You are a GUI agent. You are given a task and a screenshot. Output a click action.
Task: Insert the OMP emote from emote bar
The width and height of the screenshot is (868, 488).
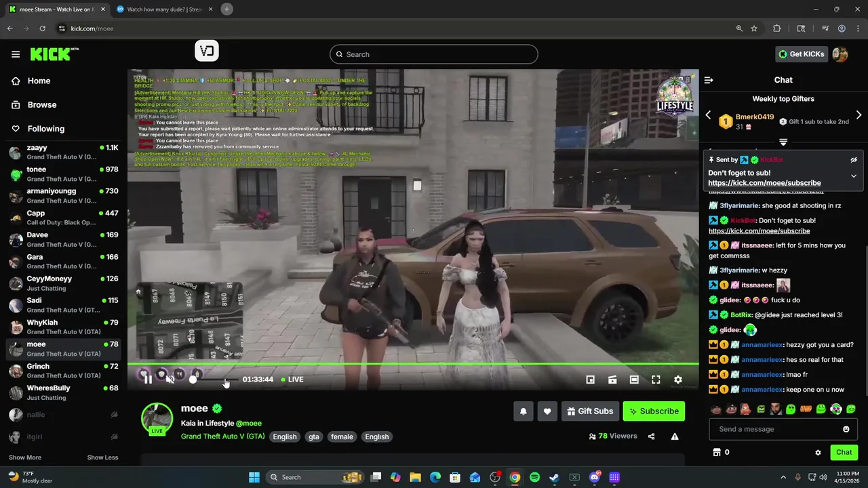click(x=806, y=409)
